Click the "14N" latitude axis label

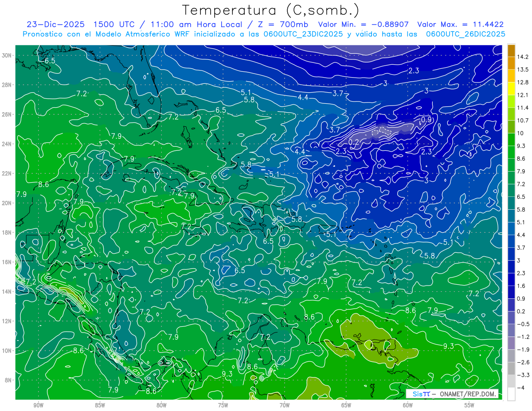coord(8,292)
